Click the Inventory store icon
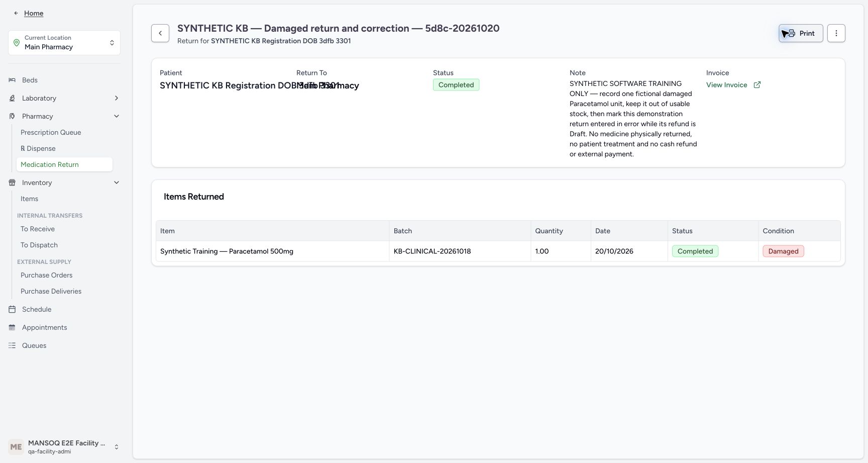 point(12,182)
